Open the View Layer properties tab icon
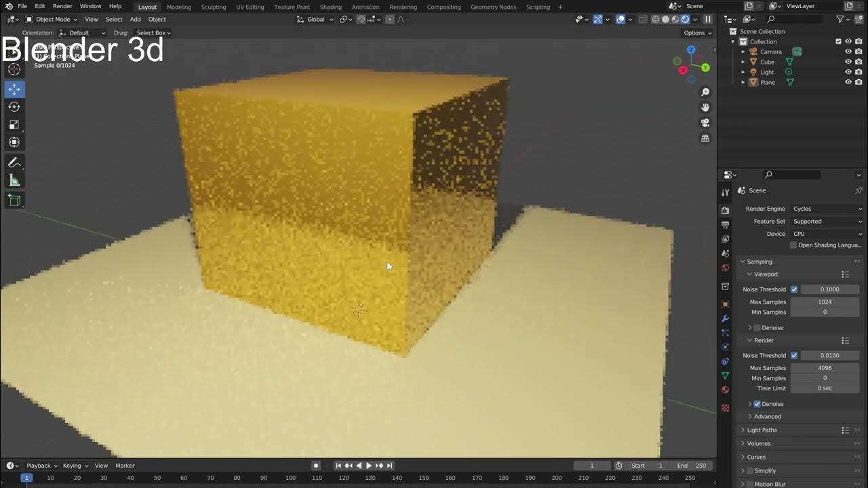 pyautogui.click(x=725, y=239)
